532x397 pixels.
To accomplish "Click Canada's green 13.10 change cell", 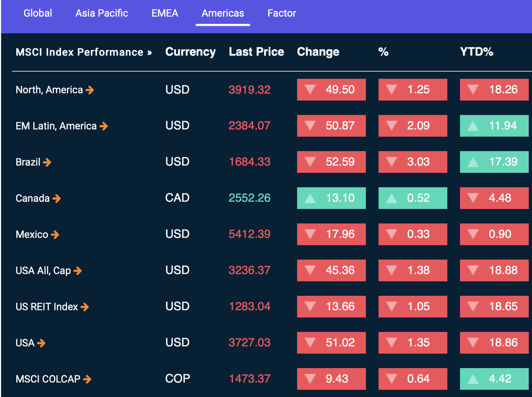I will pos(331,198).
